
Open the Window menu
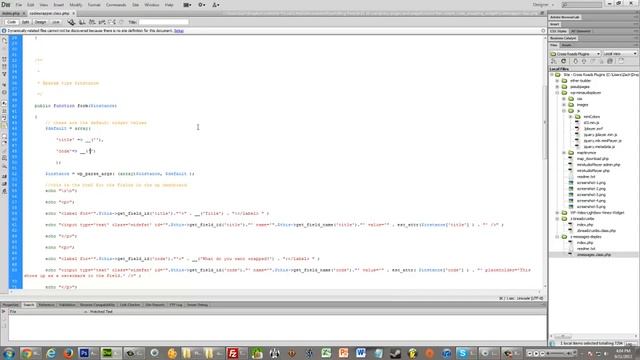pos(151,5)
